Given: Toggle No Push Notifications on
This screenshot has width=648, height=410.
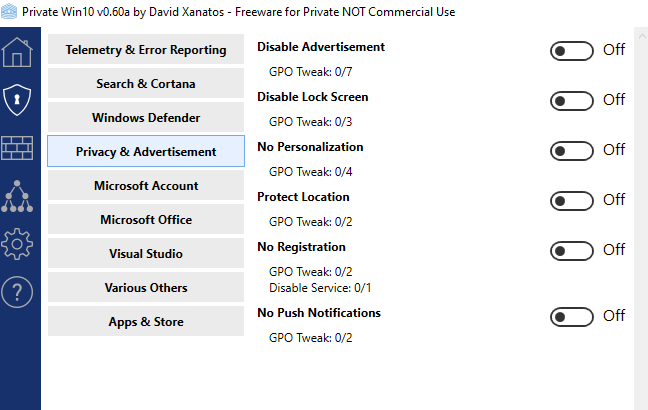Looking at the screenshot, I should click(x=571, y=317).
